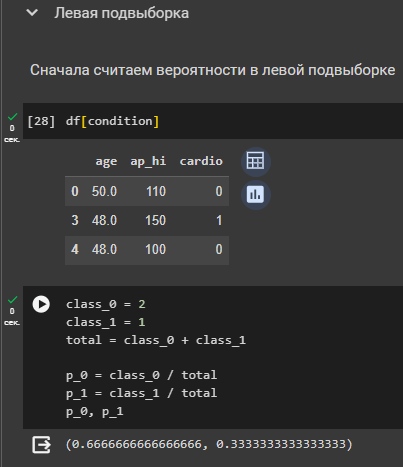403x467 pixels.
Task: Run the class_0 code cell
Action: click(41, 304)
